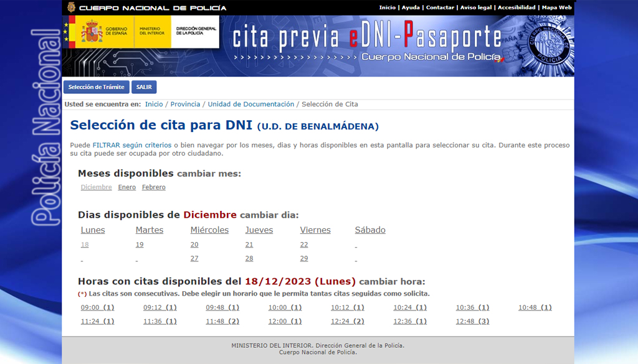Open Contactar in the top navigation

click(x=440, y=7)
